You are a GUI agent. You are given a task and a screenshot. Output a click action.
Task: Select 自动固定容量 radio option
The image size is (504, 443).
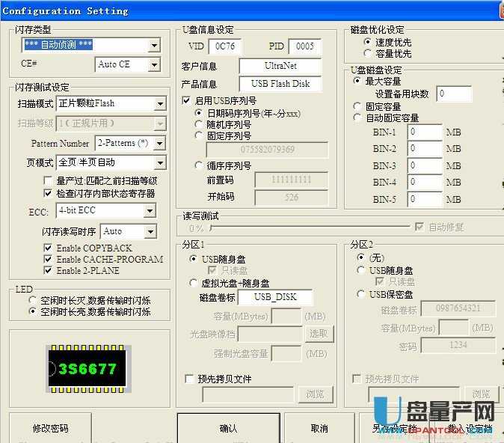click(357, 117)
